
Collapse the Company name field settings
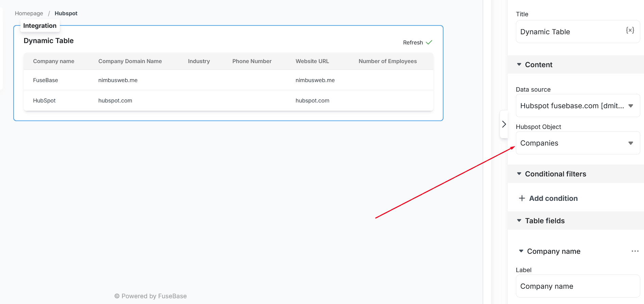click(x=521, y=251)
